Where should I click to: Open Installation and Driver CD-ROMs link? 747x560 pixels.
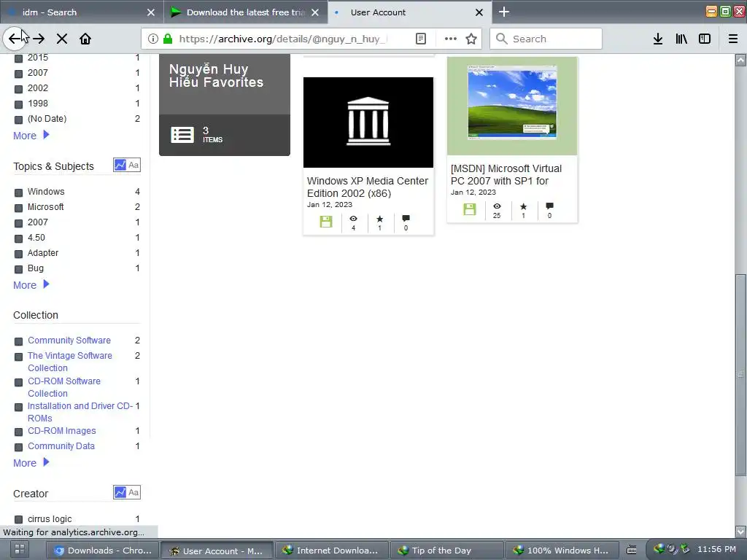pos(80,412)
